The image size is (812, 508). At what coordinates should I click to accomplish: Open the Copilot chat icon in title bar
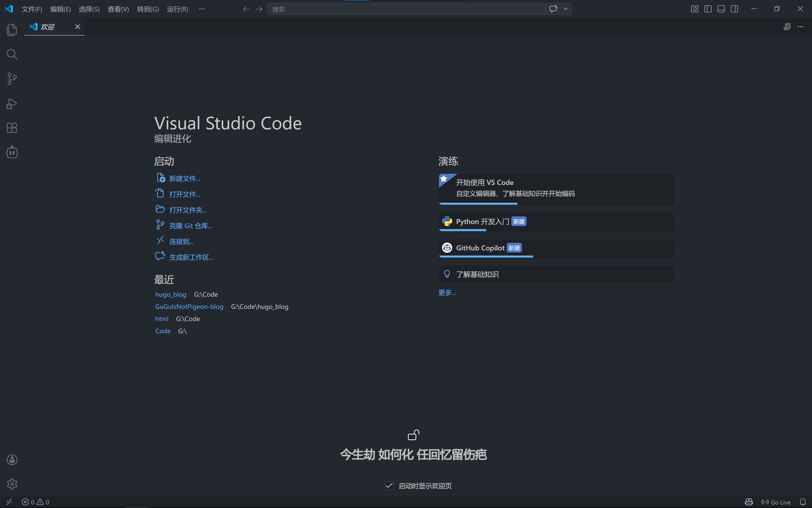[554, 9]
